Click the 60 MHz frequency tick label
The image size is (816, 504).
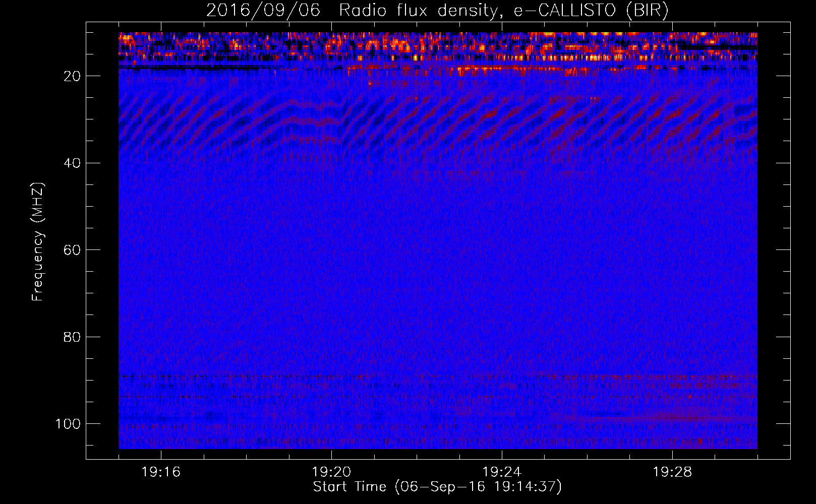pyautogui.click(x=72, y=250)
